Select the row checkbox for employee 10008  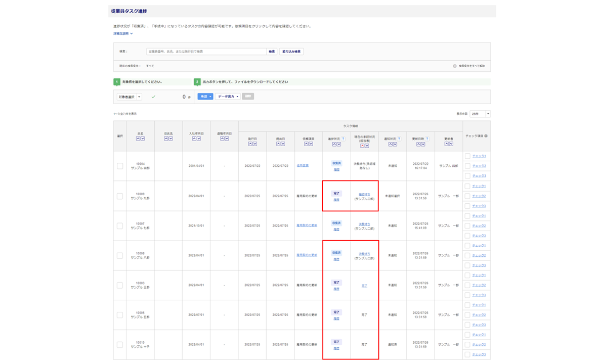[x=120, y=256]
